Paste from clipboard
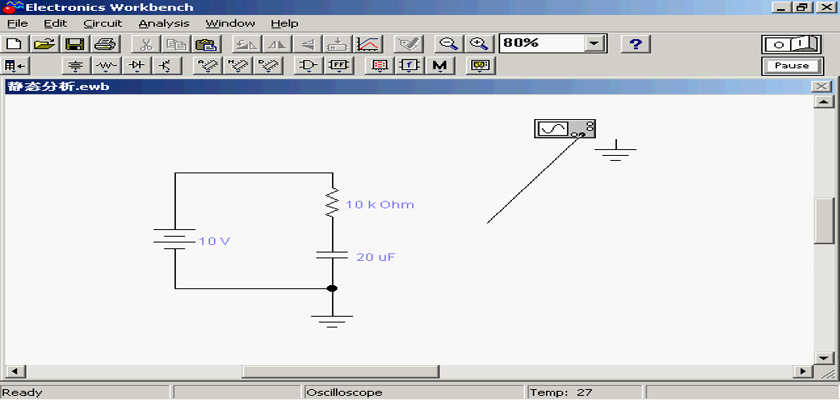Image resolution: width=840 pixels, height=400 pixels. point(205,43)
